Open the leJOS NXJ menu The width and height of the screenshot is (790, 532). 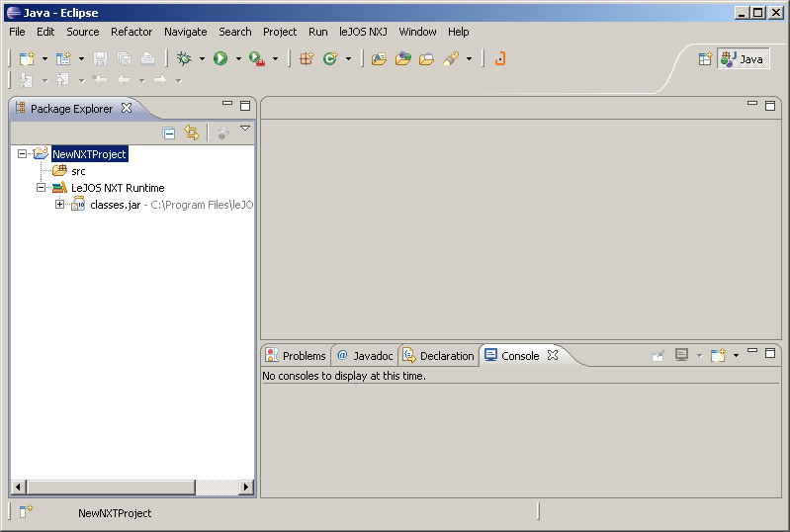(363, 32)
